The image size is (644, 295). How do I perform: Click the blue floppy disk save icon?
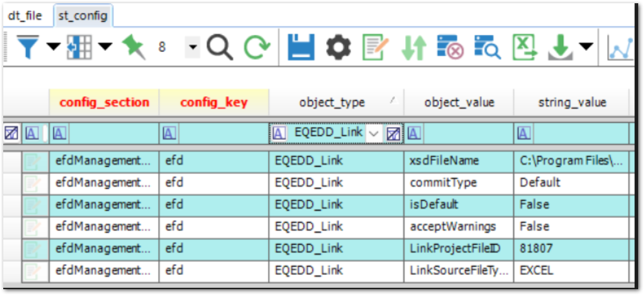pyautogui.click(x=301, y=47)
